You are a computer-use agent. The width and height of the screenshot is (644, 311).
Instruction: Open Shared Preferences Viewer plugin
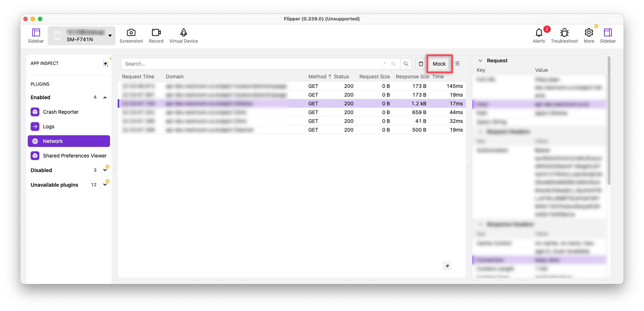click(69, 156)
